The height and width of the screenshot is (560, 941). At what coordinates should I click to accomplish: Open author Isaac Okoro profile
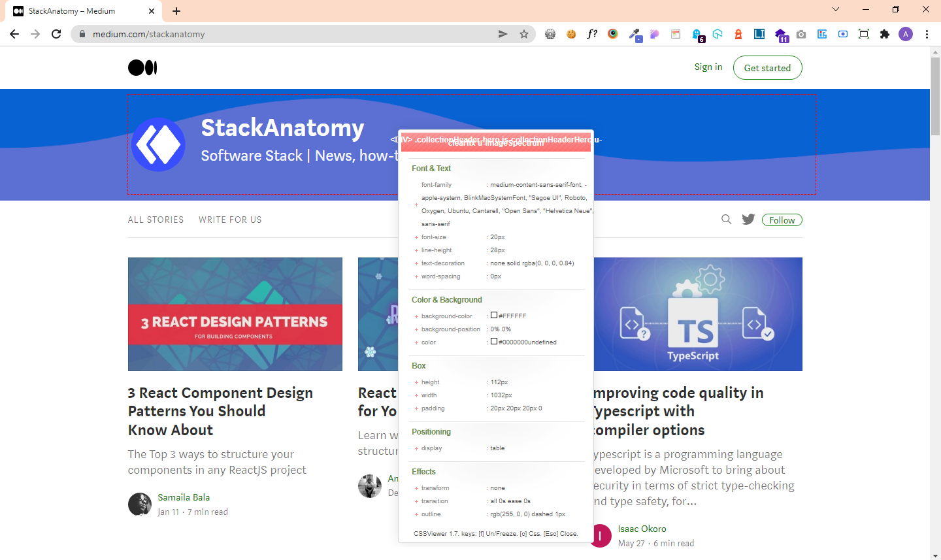[642, 529]
